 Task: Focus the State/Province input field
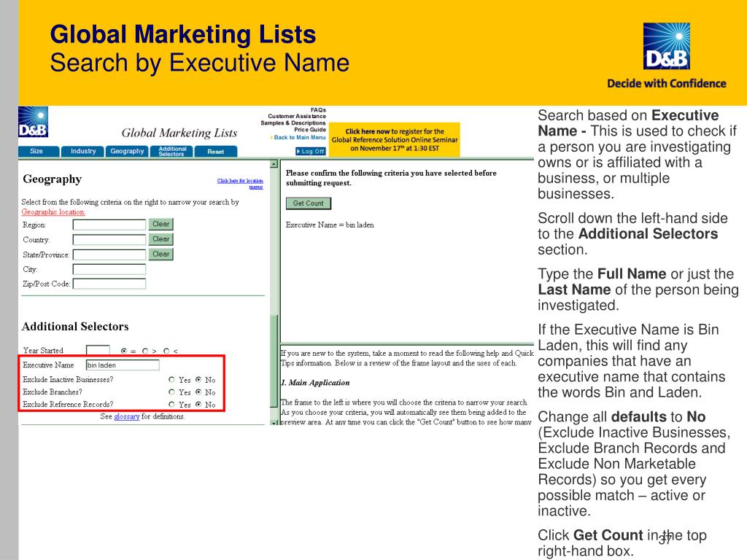pos(109,254)
